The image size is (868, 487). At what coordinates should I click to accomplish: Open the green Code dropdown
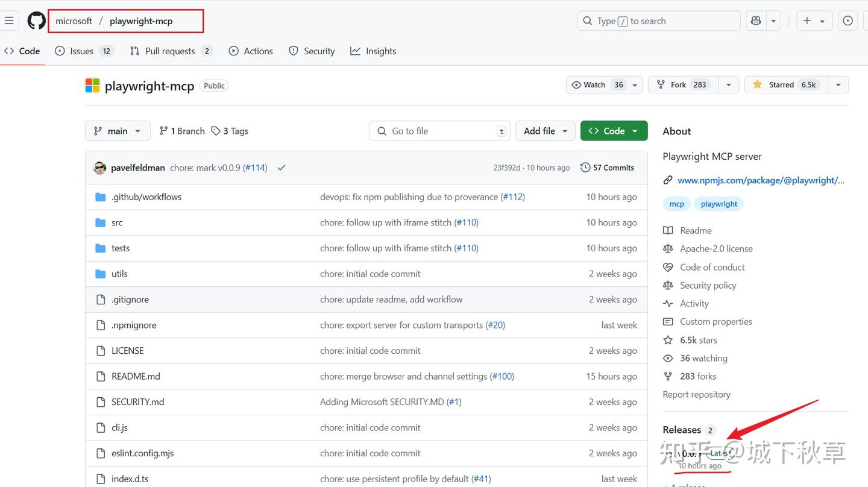pos(614,131)
